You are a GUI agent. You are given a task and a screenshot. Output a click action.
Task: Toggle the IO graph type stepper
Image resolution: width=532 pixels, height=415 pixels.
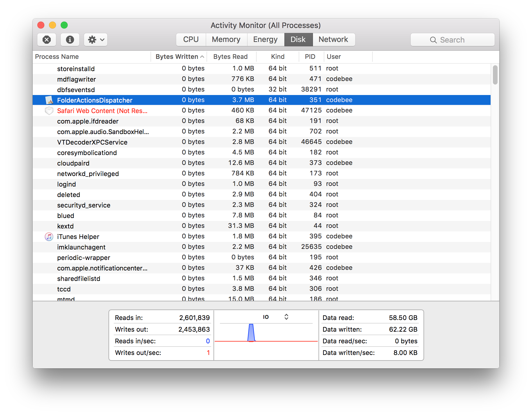tap(286, 317)
